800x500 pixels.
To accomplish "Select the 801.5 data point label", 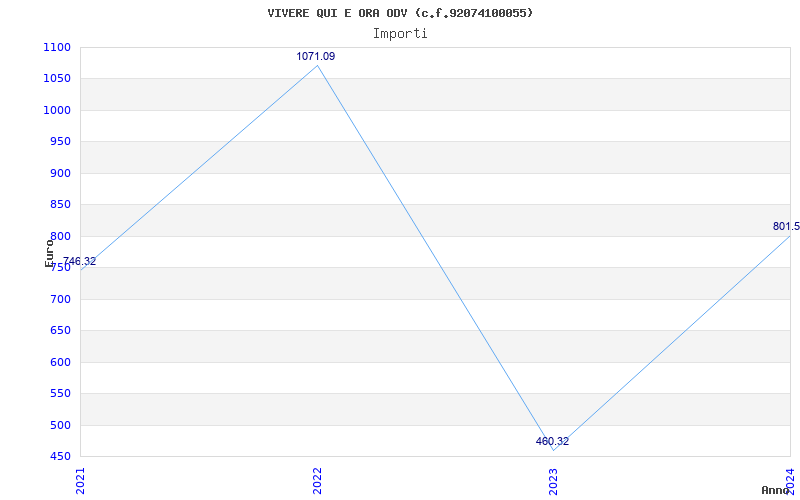I will click(786, 227).
